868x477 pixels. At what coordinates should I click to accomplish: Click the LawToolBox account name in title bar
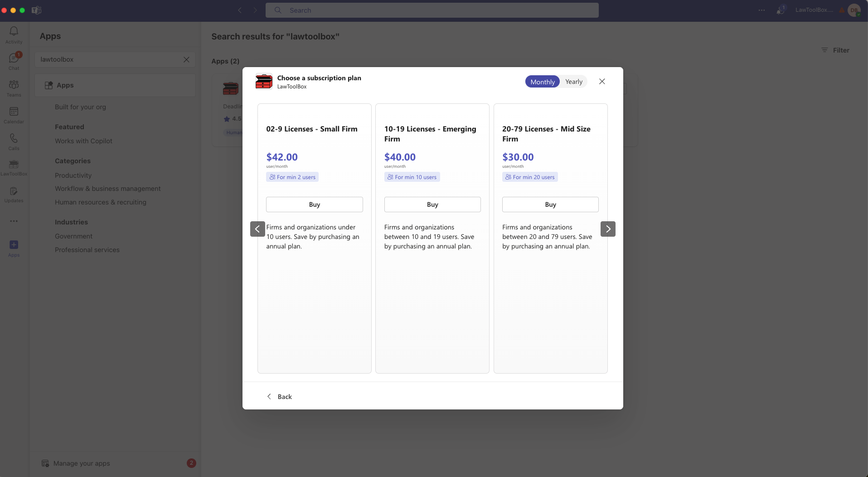tap(814, 10)
